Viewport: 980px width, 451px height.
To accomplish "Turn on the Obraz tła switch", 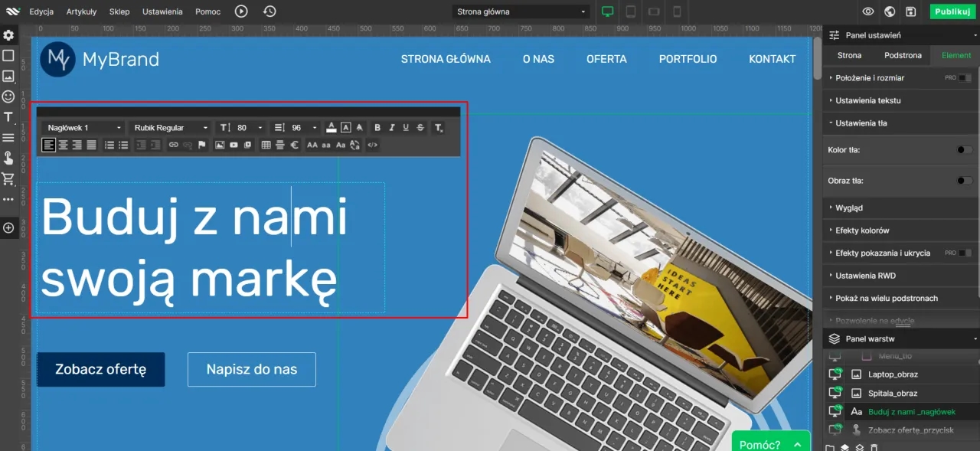I will click(964, 181).
